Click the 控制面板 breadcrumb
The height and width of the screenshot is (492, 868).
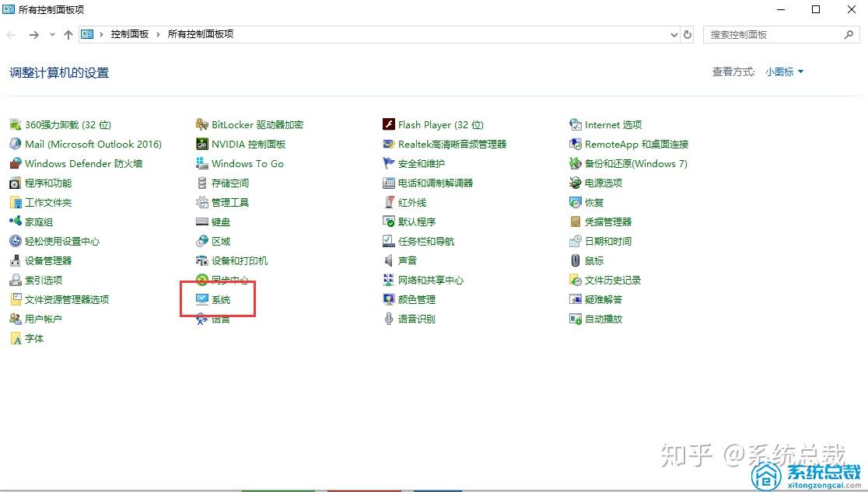pyautogui.click(x=130, y=34)
